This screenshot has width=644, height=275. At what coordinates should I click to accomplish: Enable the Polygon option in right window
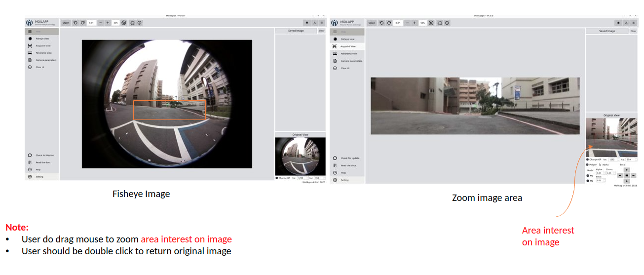tap(588, 164)
